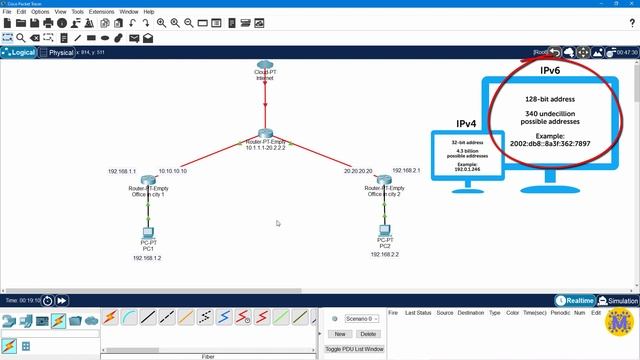Choose the Multiuser Connection cloud category

pos(92,321)
